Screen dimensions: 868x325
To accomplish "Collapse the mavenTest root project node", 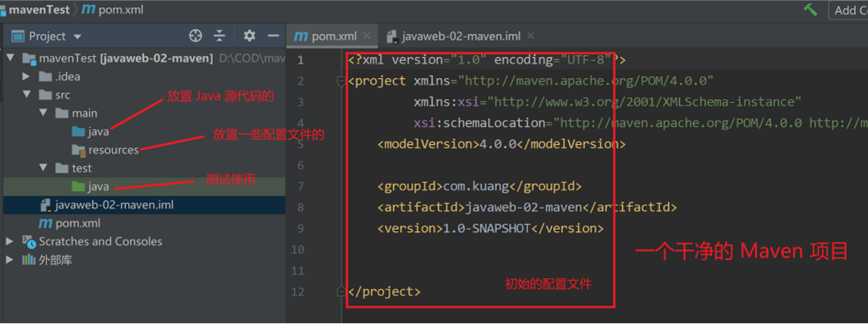I will [10, 58].
